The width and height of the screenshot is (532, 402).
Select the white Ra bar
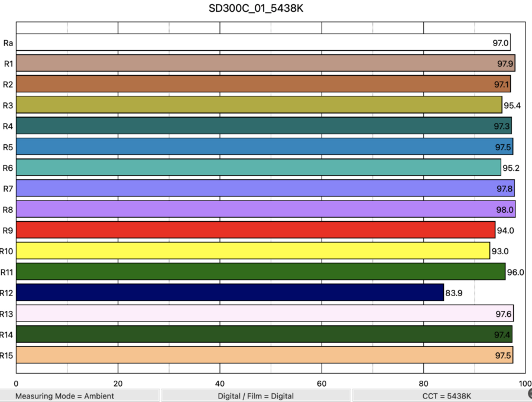(263, 43)
